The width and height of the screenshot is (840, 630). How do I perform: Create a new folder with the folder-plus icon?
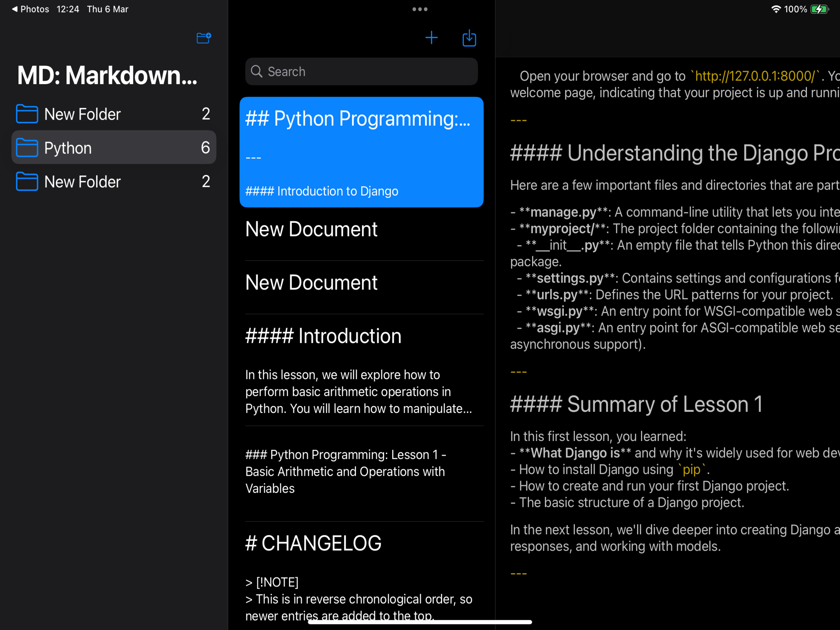(204, 38)
